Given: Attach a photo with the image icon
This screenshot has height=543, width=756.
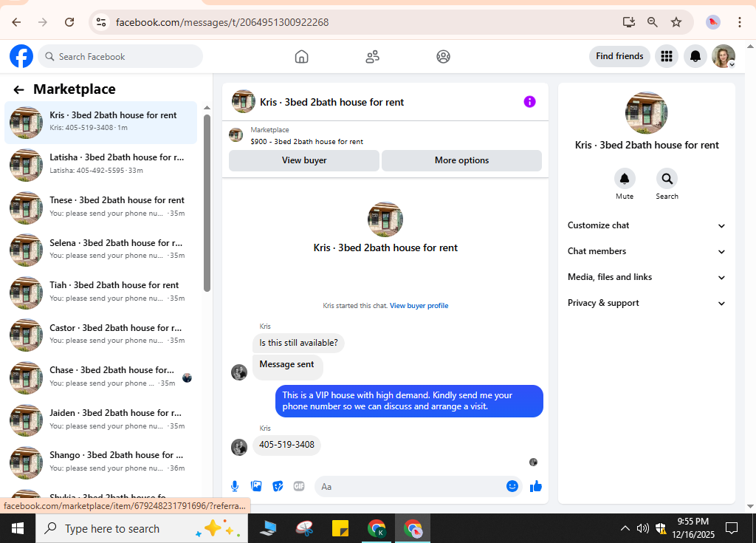Looking at the screenshot, I should (256, 486).
